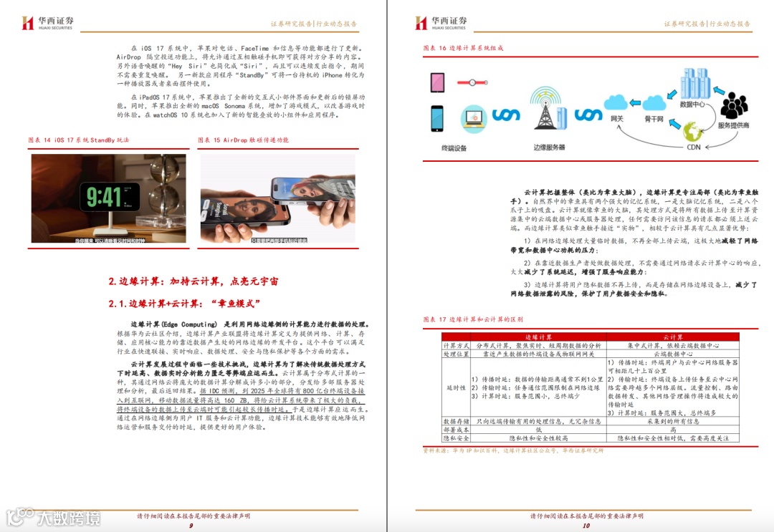
Task: Click the page 9 footer legal disclaimer text
Action: coord(193,516)
